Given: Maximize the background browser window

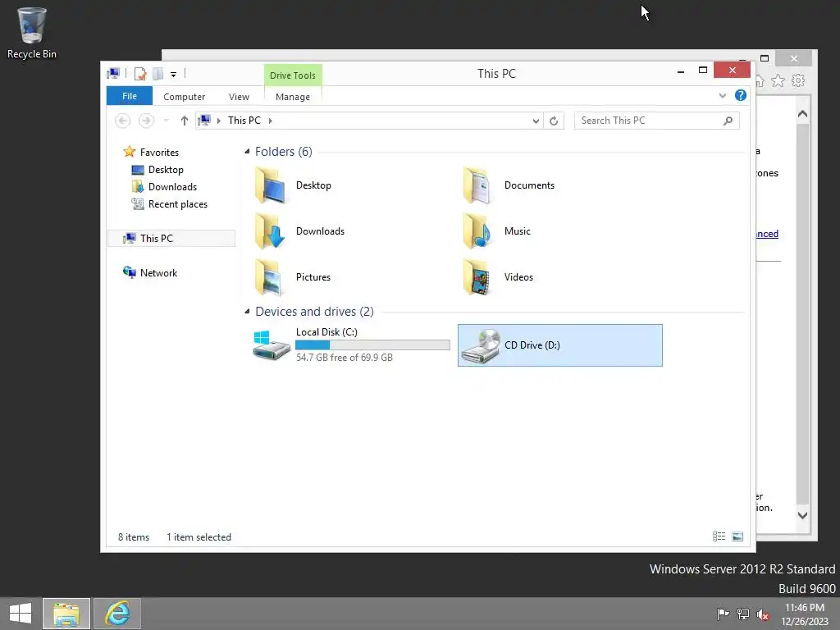Looking at the screenshot, I should click(x=765, y=58).
